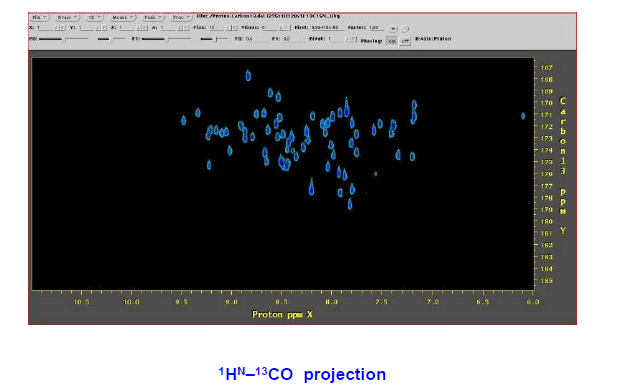Increment the Z index stepper up arrow
Screen dimensions: 617x387
(x=139, y=28)
